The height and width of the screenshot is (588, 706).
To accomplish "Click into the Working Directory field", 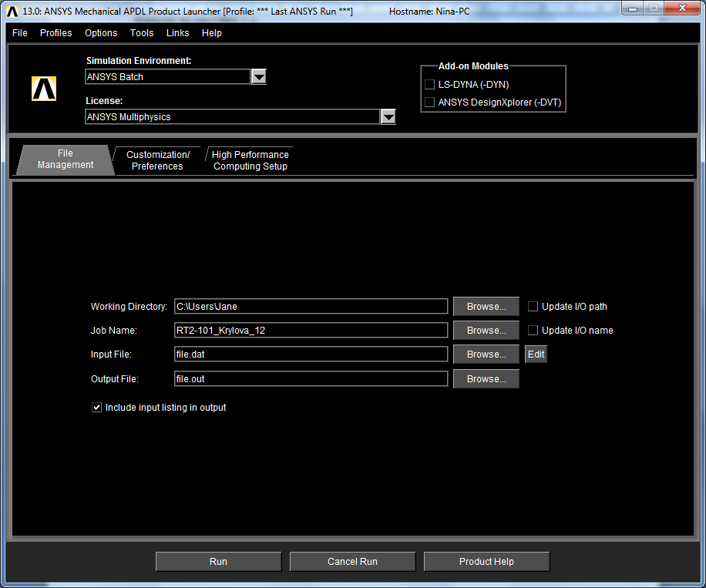I will click(x=311, y=307).
